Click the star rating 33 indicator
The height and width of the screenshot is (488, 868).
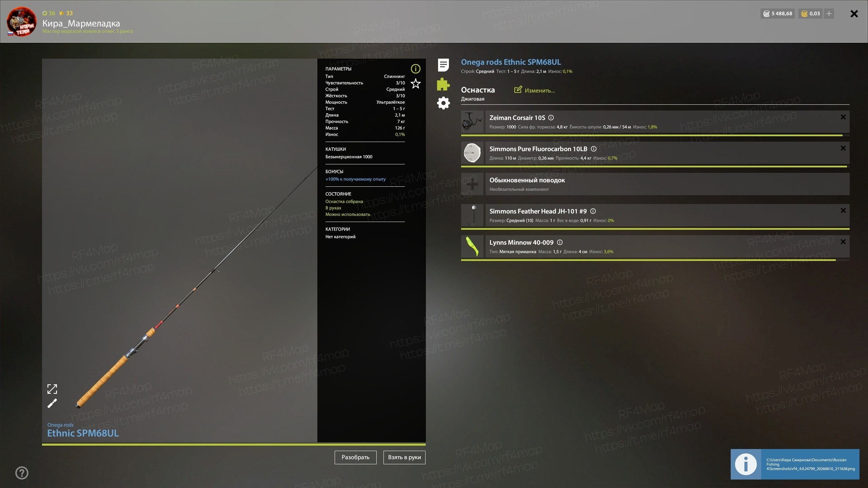pos(66,13)
